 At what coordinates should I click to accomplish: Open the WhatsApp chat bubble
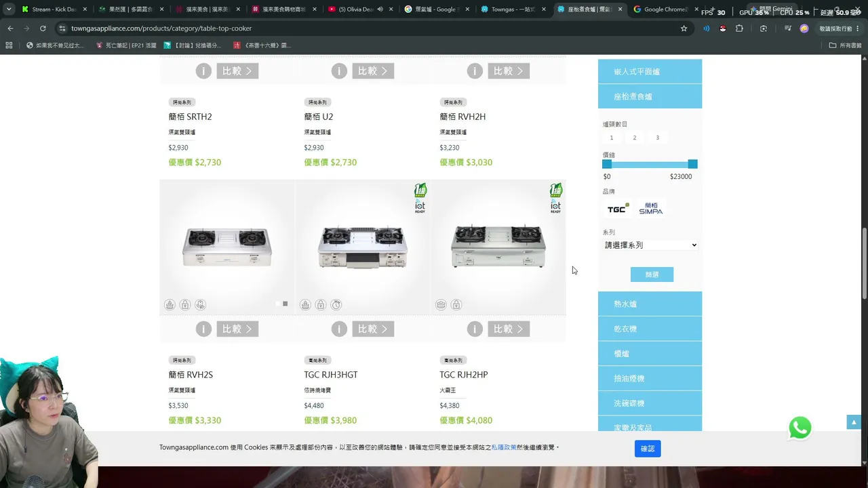click(800, 428)
